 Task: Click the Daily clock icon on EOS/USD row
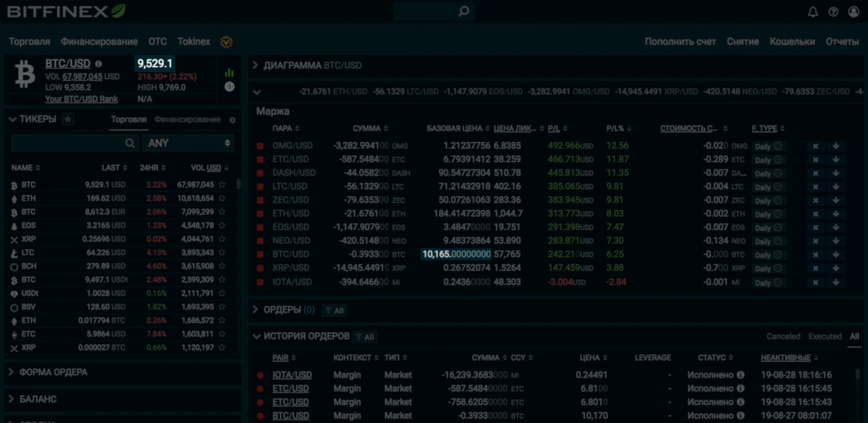coord(778,227)
